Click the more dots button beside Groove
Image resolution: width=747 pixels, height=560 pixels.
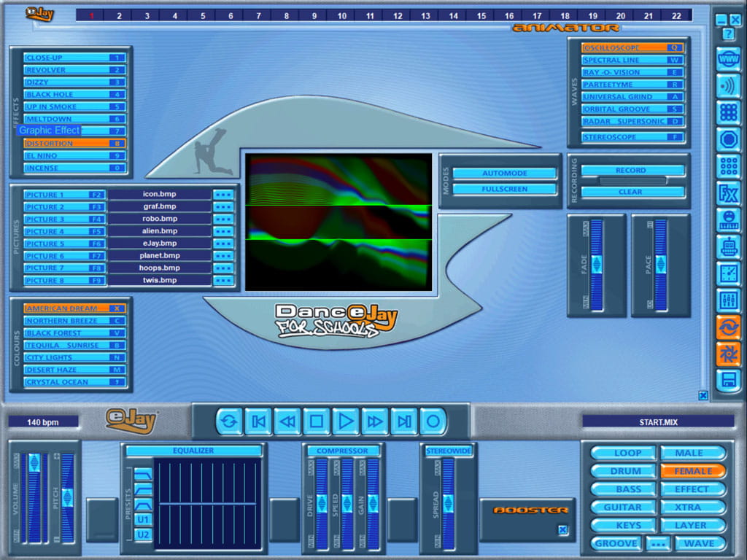659,544
